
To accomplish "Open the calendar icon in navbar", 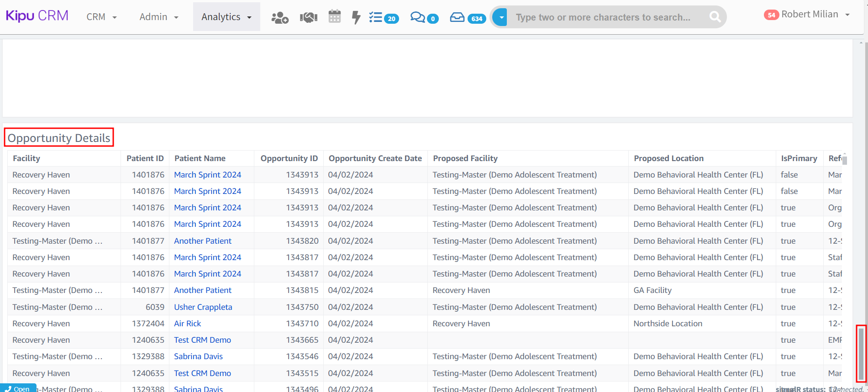I will pos(335,17).
